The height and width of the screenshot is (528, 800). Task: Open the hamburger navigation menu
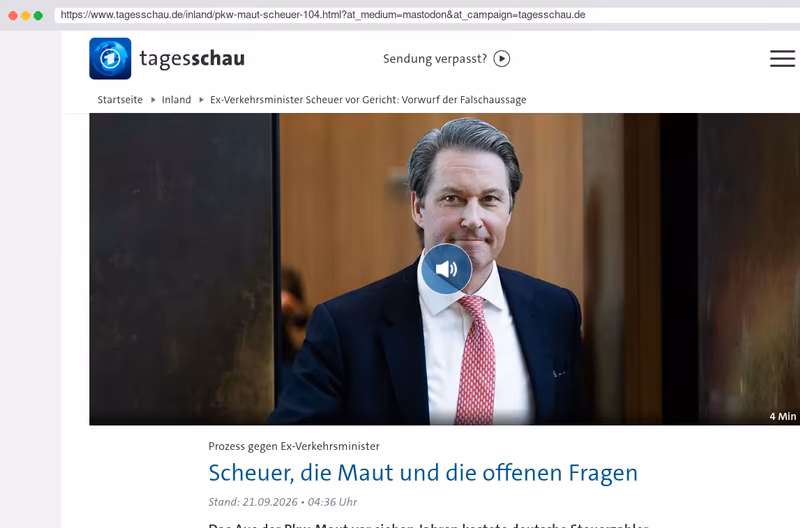(x=782, y=59)
